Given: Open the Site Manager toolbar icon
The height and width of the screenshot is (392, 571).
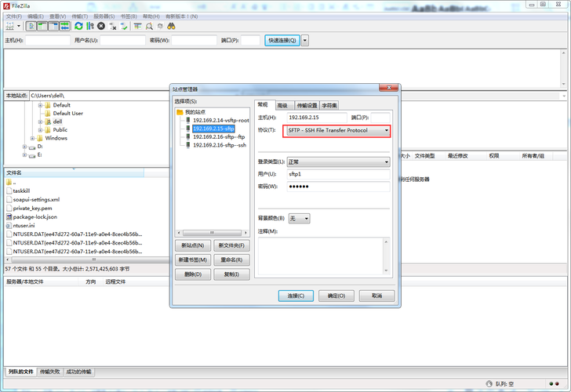Looking at the screenshot, I should 10,26.
